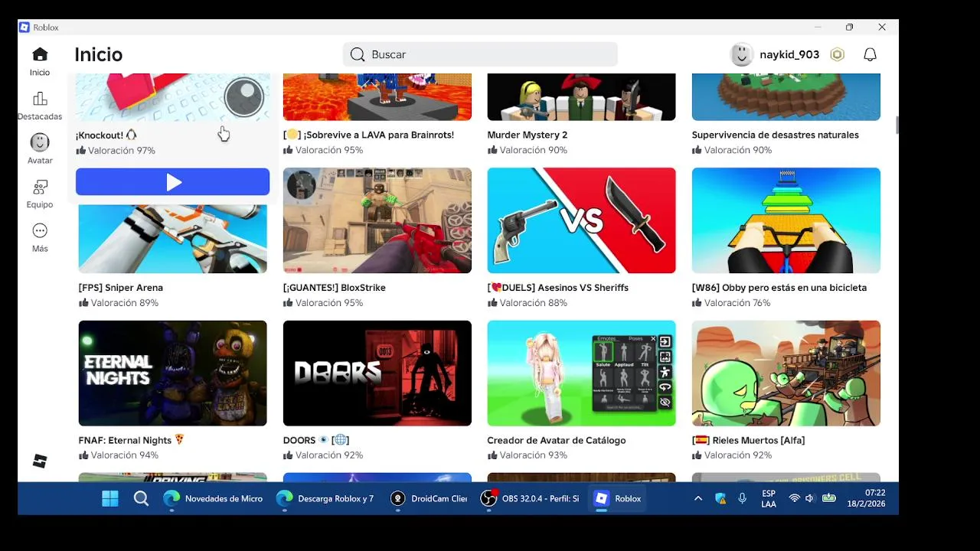Open Destacadas charts in the sidebar
Screen dimensions: 980x551
click(40, 99)
